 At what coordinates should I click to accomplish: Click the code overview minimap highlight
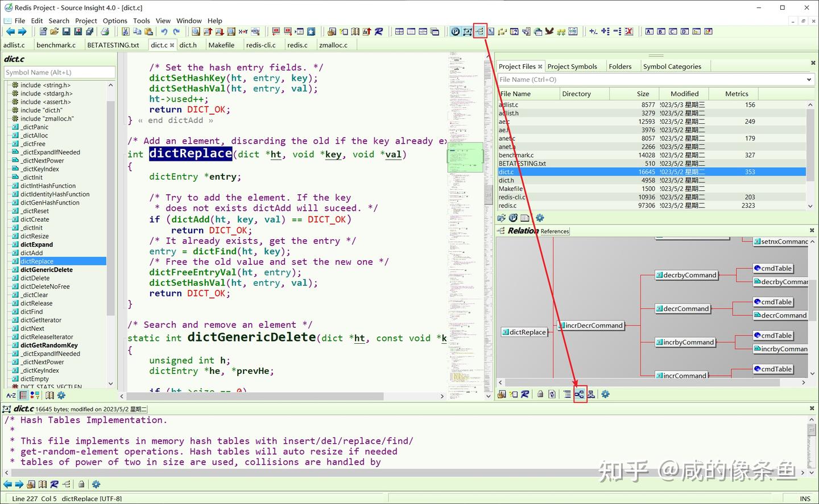pos(465,157)
